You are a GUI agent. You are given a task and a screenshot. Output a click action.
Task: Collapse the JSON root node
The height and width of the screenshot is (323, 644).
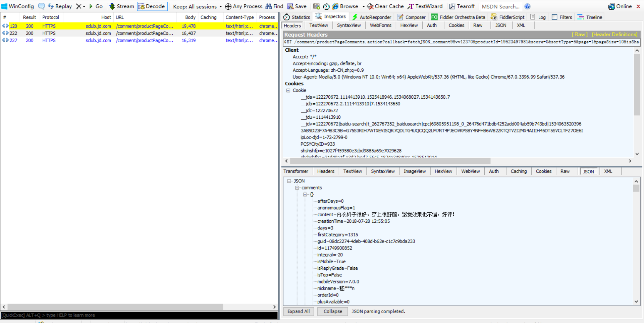click(289, 181)
